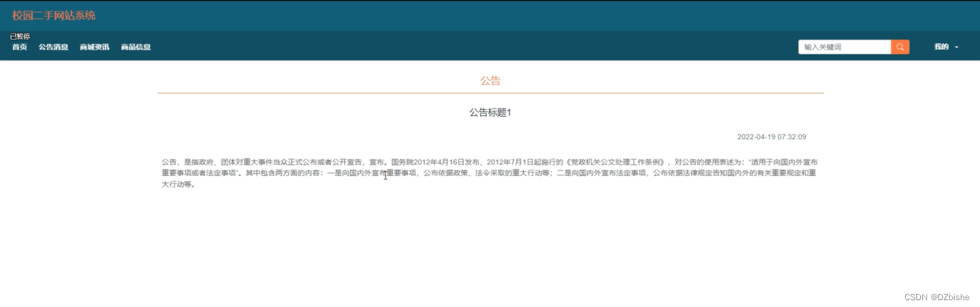Open the 商城资讯 nav item
Screen dimensions: 980x307
point(94,47)
